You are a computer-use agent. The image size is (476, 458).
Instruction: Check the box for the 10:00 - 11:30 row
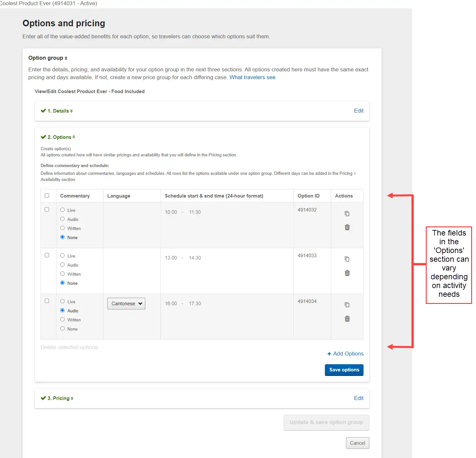point(47,210)
